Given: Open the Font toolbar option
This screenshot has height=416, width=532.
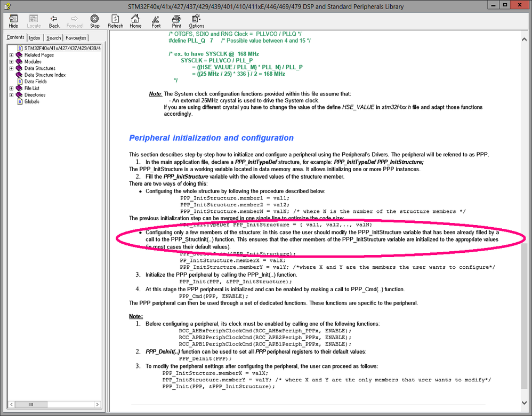Looking at the screenshot, I should 156,21.
